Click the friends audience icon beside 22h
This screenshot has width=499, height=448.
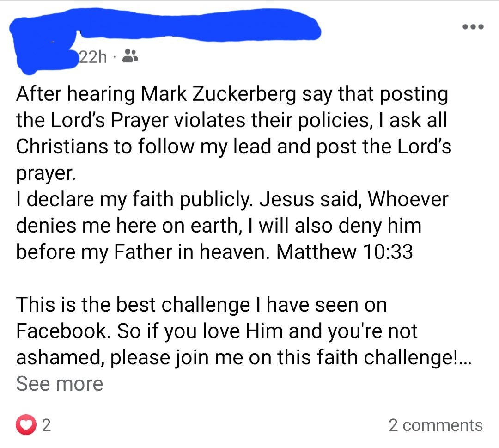point(131,57)
